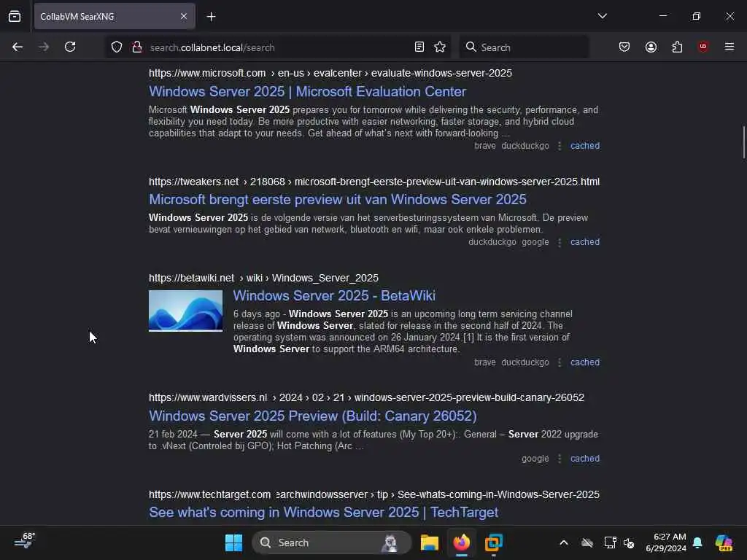Screen dimensions: 747x560
Task: Open cached version of Microsoft Evaluation result
Action: click(x=585, y=146)
